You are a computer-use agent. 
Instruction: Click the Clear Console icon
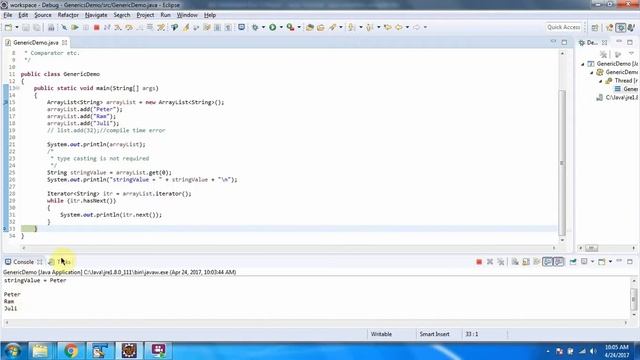coord(515,262)
